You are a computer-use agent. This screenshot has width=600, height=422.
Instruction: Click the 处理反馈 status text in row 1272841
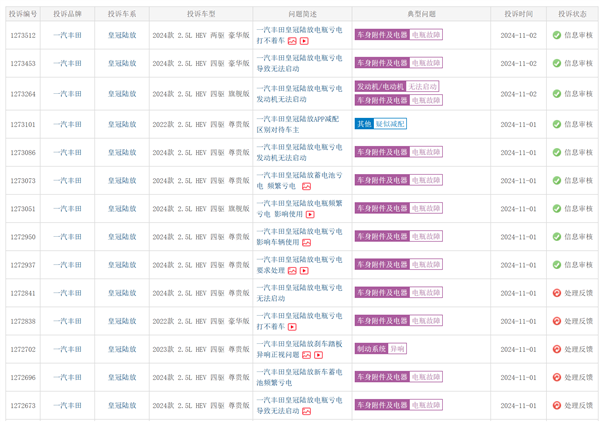tap(579, 293)
